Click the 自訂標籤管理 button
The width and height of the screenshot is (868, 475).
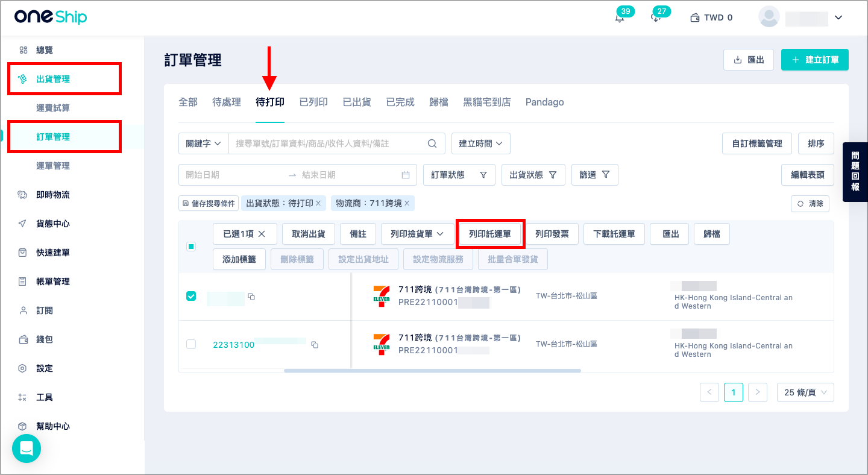click(757, 143)
